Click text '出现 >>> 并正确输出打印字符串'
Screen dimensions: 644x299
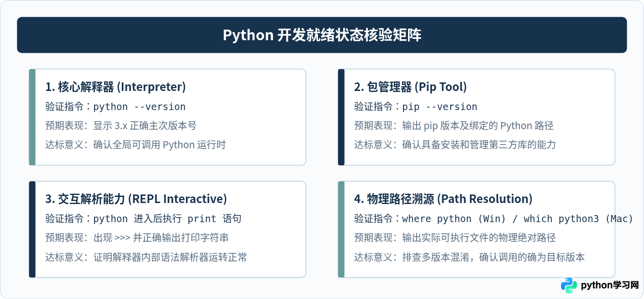point(162,238)
